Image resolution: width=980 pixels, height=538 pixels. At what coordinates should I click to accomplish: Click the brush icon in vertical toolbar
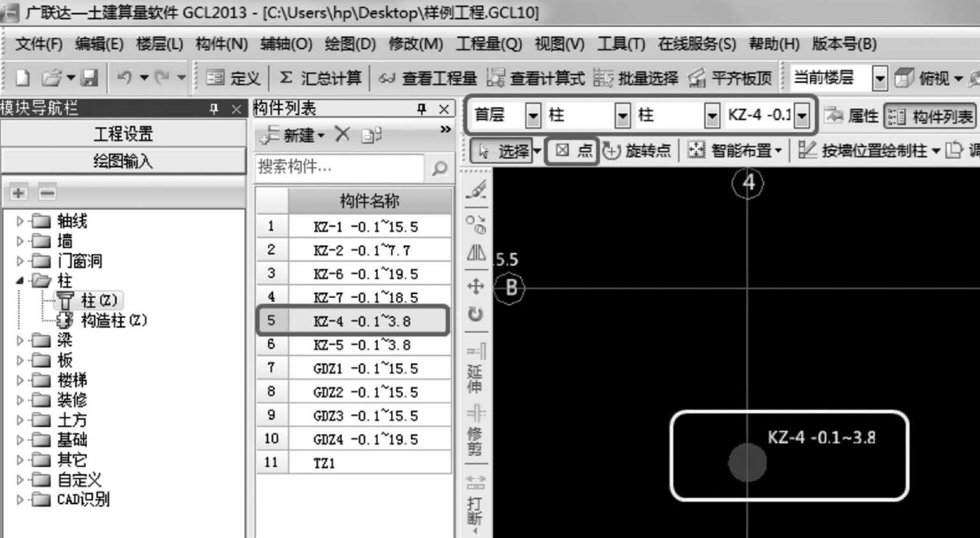click(x=476, y=190)
